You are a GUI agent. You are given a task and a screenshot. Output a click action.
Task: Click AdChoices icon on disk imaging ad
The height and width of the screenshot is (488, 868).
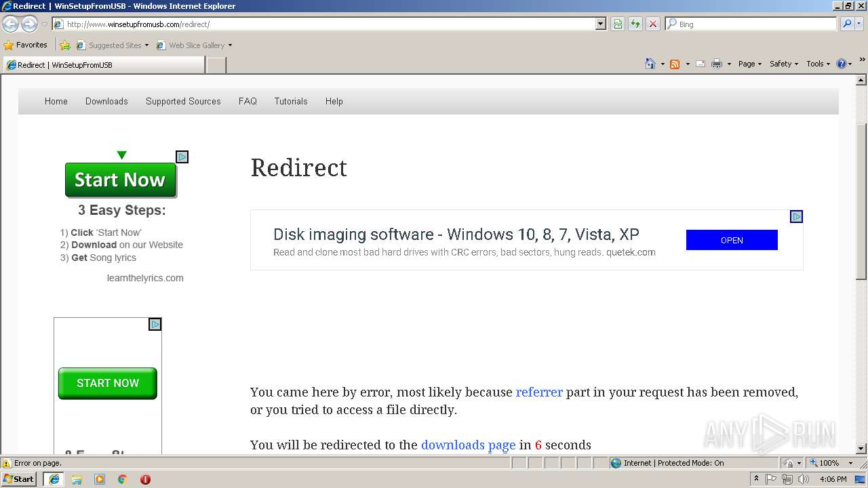[797, 216]
